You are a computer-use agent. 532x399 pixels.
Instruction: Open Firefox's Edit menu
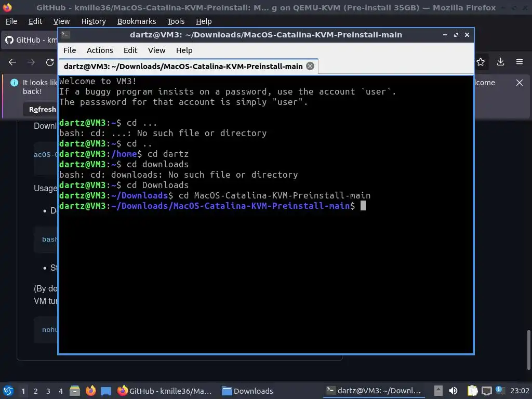point(35,21)
